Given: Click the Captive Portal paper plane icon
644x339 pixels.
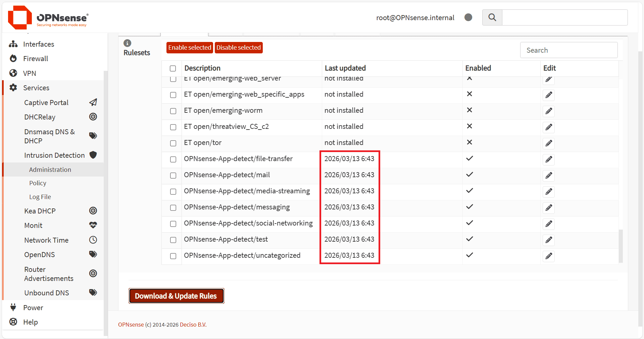Looking at the screenshot, I should 93,102.
